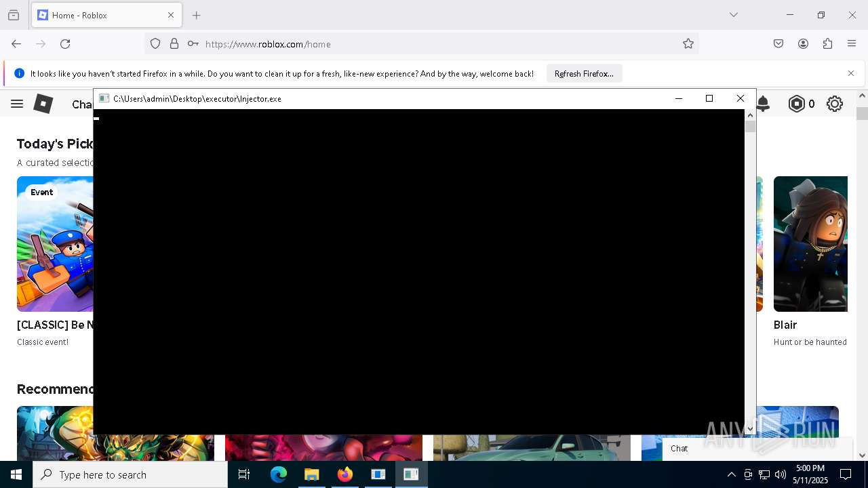
Task: Bookmark this page with the star icon
Action: [x=688, y=44]
